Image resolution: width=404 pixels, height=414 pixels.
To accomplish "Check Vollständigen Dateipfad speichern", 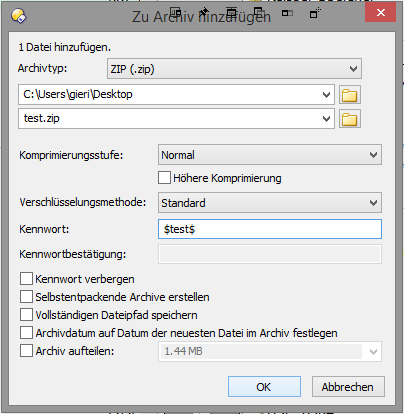I will tap(26, 314).
